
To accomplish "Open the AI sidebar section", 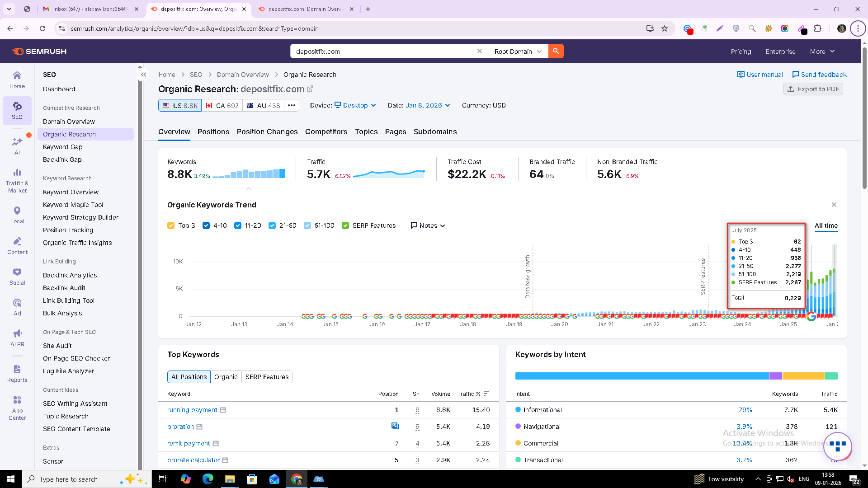I will [17, 146].
